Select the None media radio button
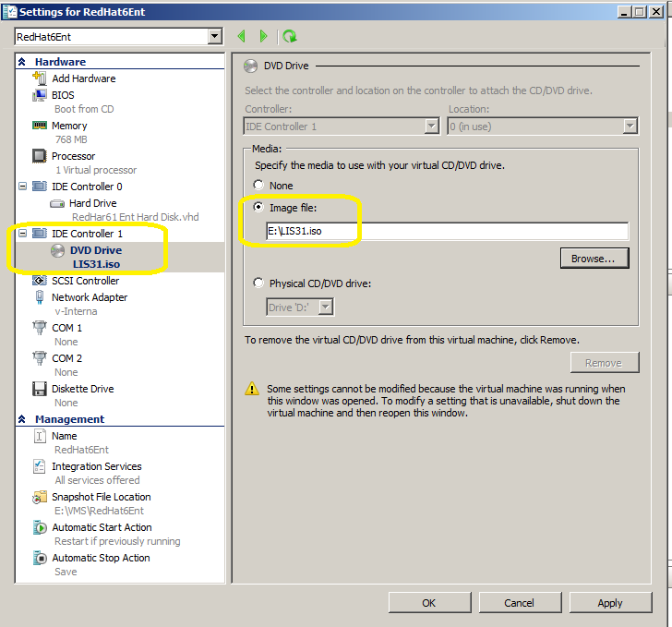The width and height of the screenshot is (672, 627). [x=258, y=186]
